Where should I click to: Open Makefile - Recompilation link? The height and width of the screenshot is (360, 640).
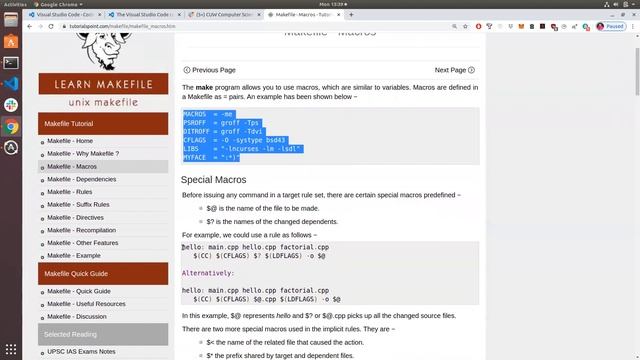(82, 230)
